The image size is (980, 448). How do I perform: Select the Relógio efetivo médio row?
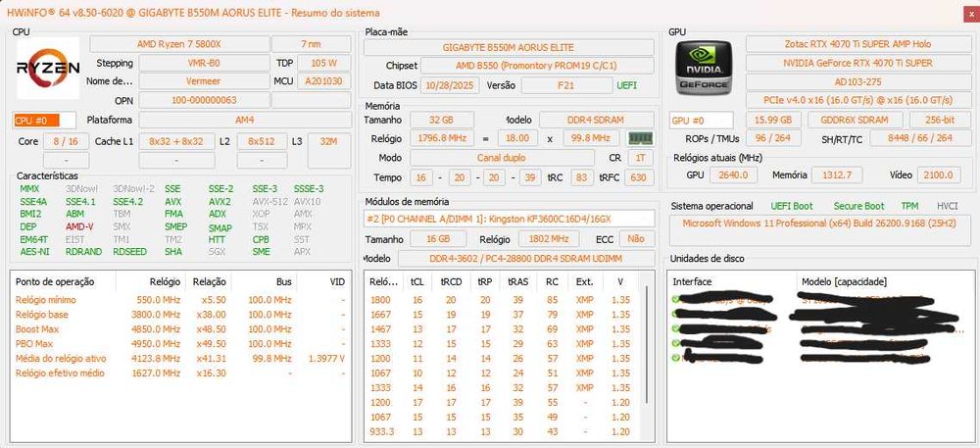click(180, 373)
